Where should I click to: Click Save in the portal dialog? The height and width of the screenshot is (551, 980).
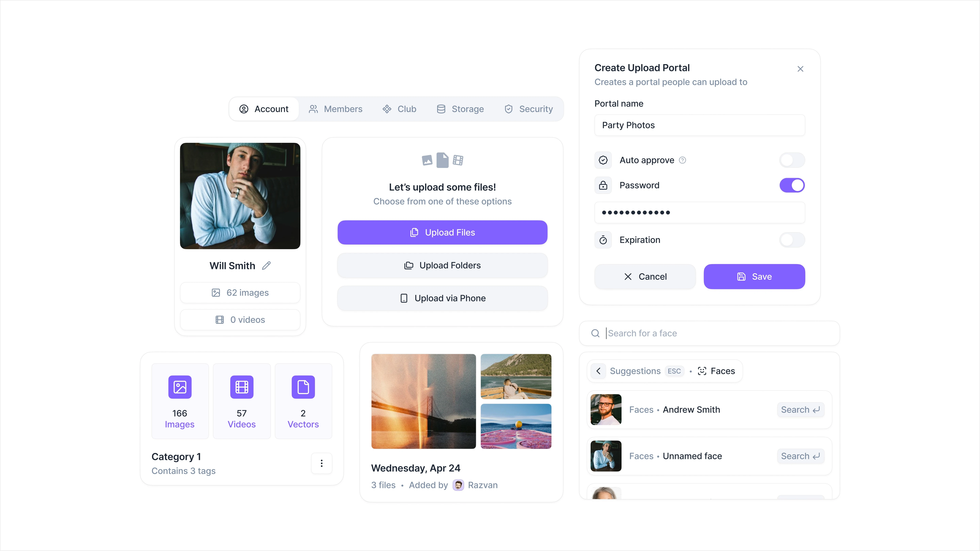(754, 277)
